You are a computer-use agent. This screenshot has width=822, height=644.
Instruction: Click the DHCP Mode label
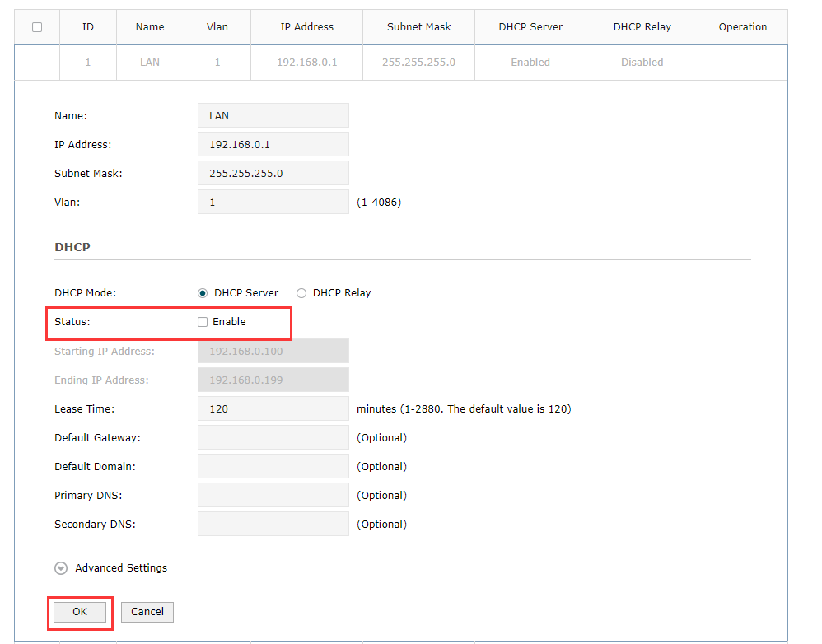(x=86, y=293)
